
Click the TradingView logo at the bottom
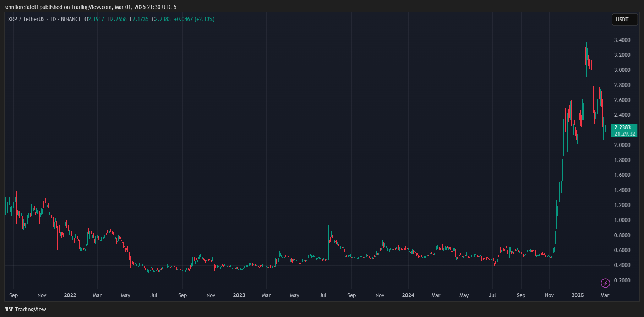(x=26, y=309)
